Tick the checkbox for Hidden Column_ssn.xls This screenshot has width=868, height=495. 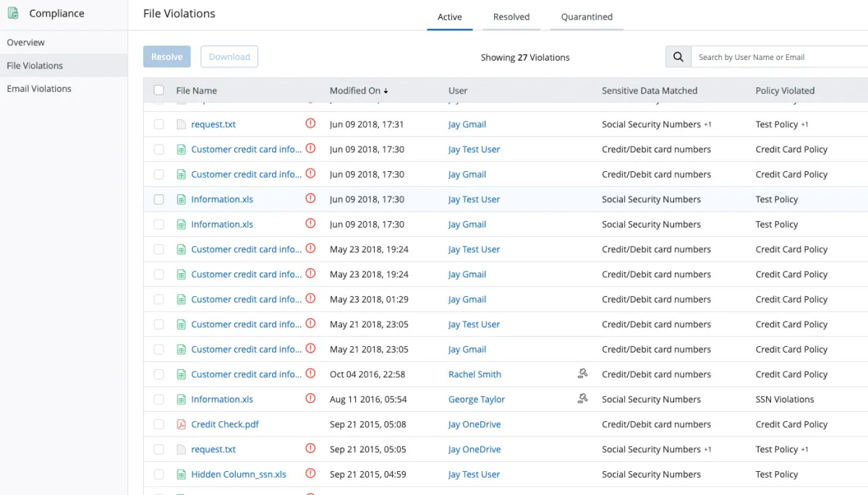click(159, 474)
